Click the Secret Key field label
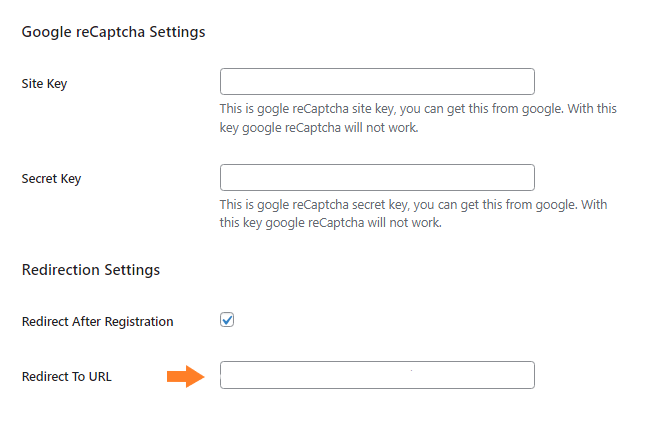The image size is (655, 439). click(x=51, y=179)
